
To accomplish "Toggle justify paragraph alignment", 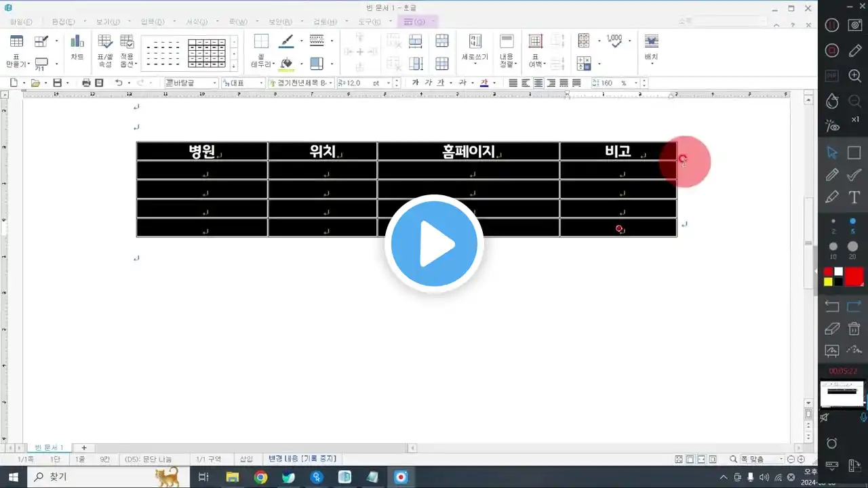I will 513,83.
